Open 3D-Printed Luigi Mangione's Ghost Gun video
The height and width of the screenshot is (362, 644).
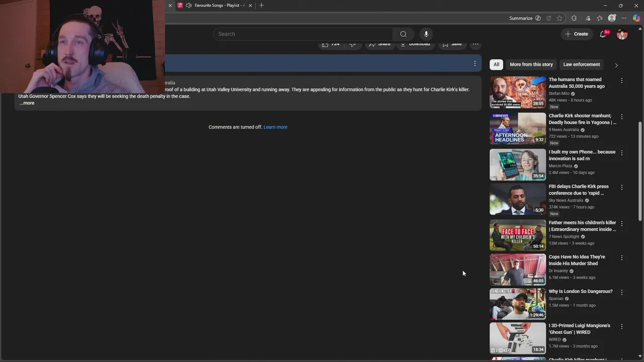pyautogui.click(x=580, y=329)
